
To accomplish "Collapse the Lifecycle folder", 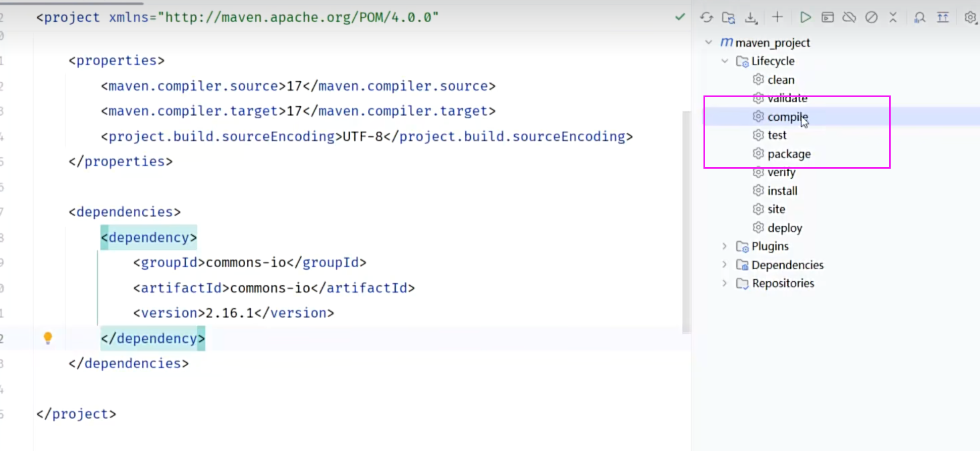I will click(725, 61).
